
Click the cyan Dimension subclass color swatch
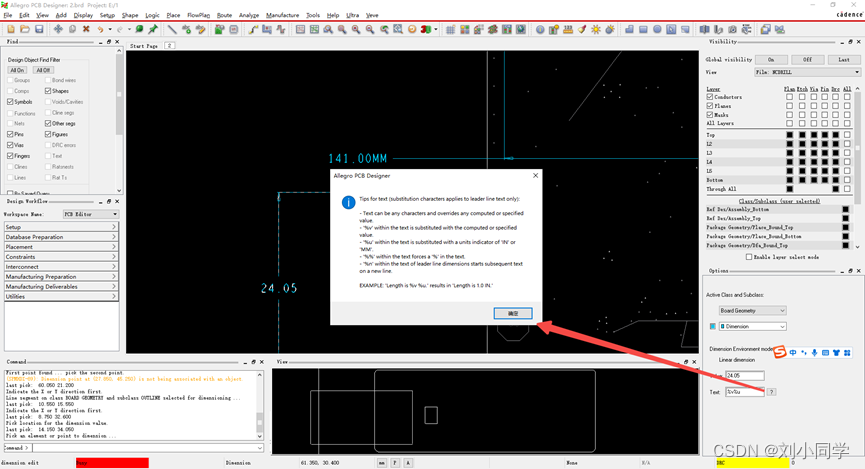click(x=713, y=327)
